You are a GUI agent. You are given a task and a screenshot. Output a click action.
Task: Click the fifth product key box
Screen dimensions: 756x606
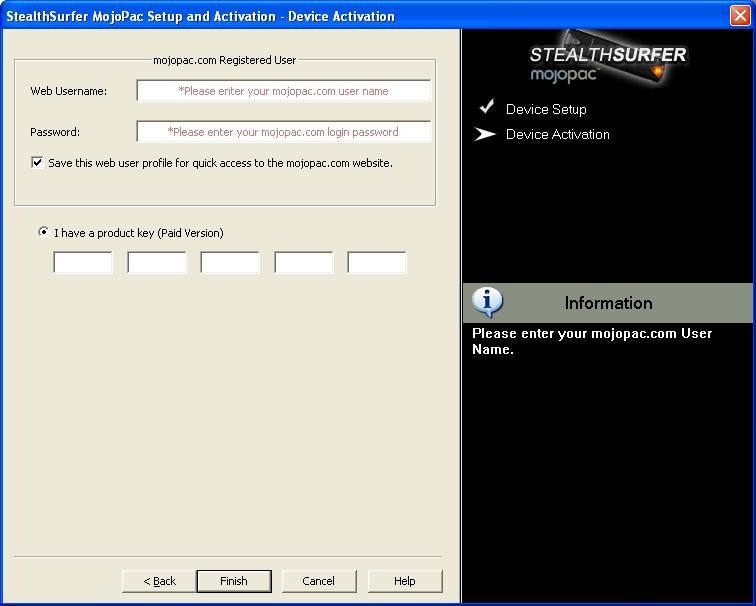tap(377, 262)
